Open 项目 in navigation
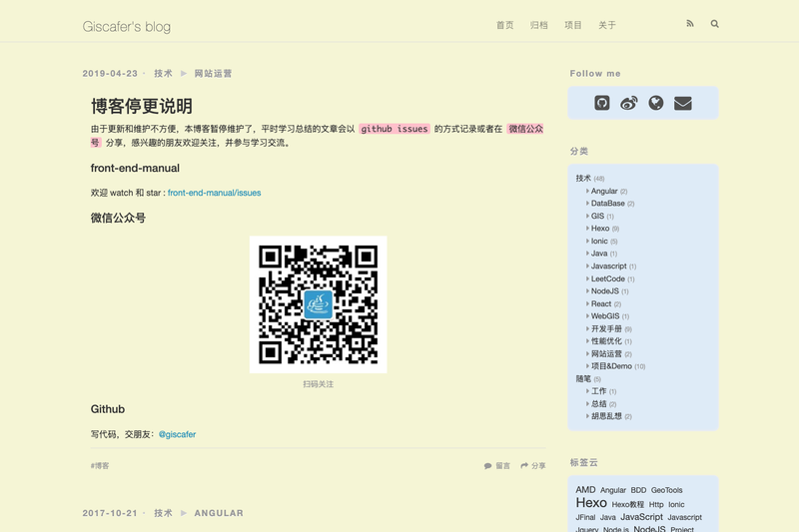Image resolution: width=799 pixels, height=532 pixels. tap(572, 25)
